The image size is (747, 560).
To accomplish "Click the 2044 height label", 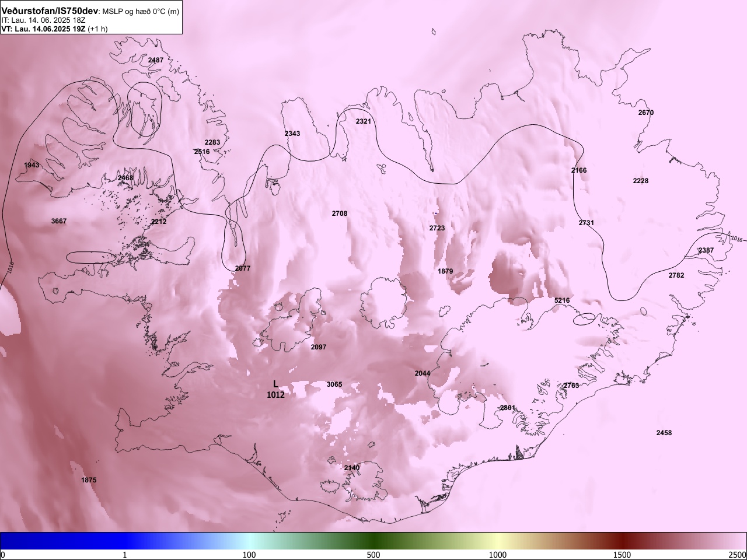I will click(423, 373).
